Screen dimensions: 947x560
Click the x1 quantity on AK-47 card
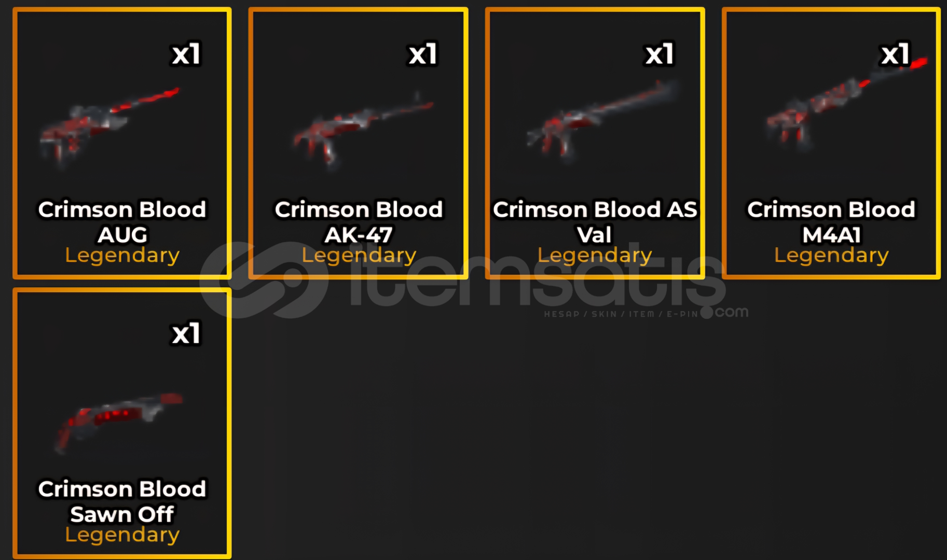click(423, 54)
